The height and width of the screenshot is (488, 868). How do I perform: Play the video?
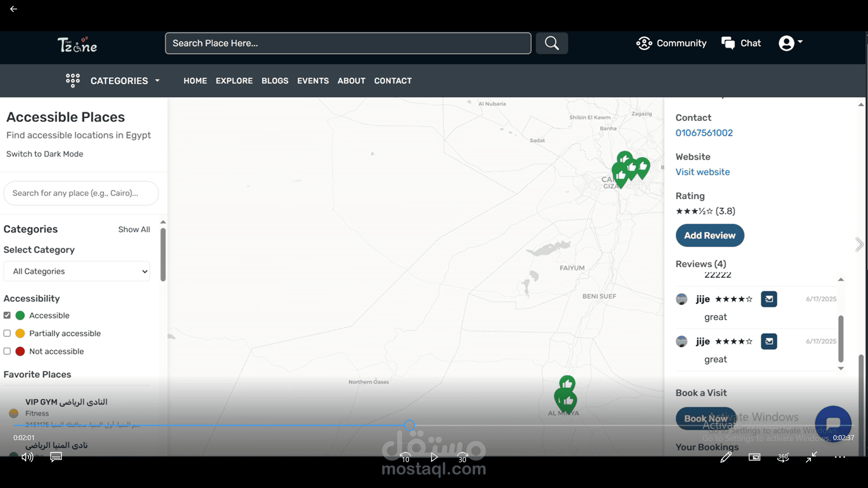[x=434, y=457]
